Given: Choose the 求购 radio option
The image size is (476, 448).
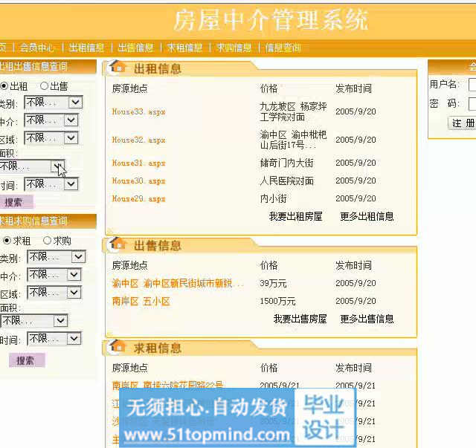Looking at the screenshot, I should pos(47,241).
